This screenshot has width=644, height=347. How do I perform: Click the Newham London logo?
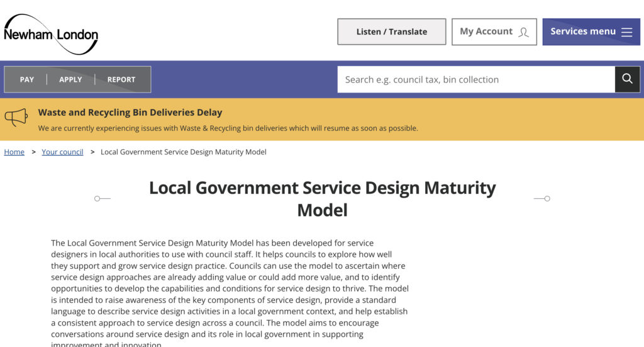tap(51, 33)
